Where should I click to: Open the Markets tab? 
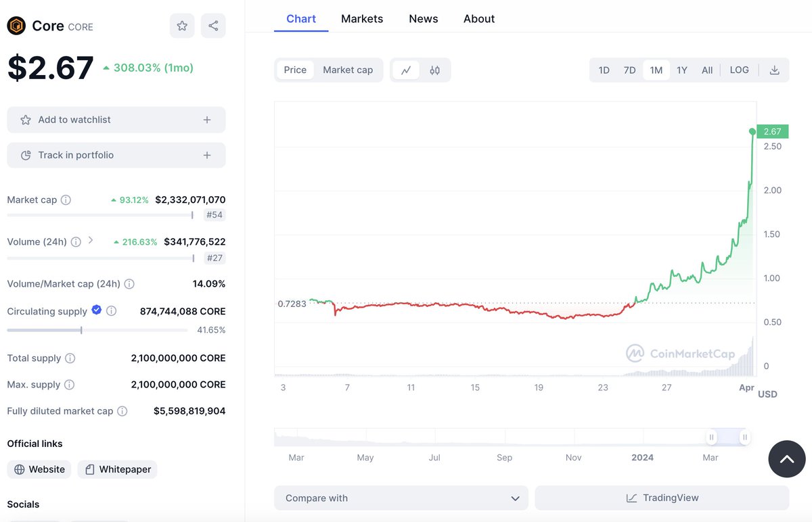point(362,19)
